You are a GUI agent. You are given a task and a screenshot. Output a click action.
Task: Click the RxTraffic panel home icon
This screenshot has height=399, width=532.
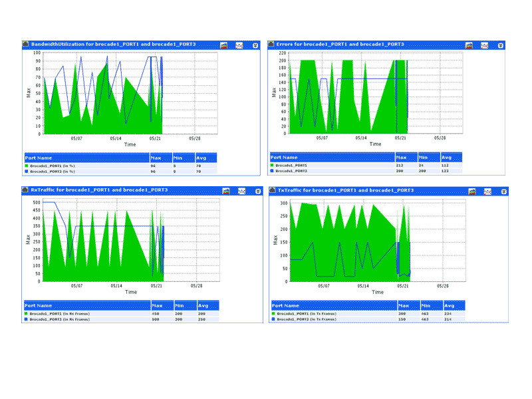(25, 190)
